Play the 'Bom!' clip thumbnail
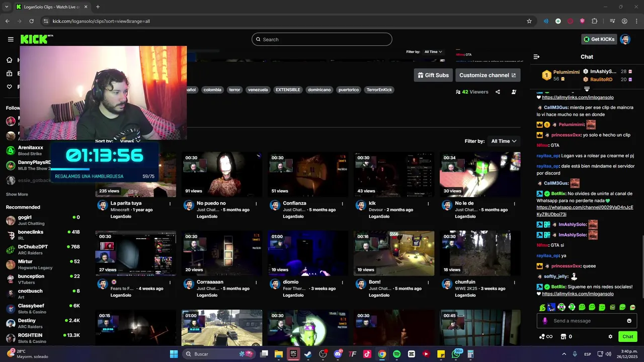 pyautogui.click(x=394, y=253)
